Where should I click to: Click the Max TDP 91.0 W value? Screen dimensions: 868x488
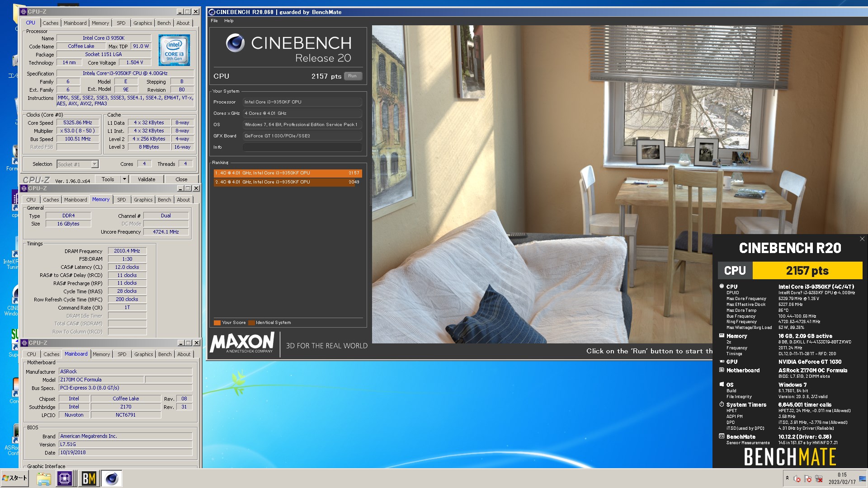pyautogui.click(x=141, y=47)
